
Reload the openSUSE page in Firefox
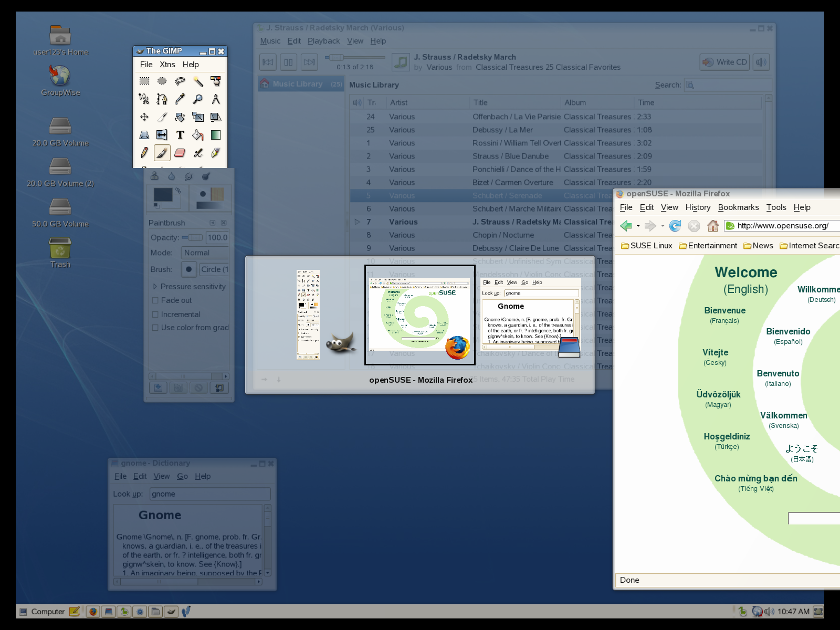pos(675,226)
